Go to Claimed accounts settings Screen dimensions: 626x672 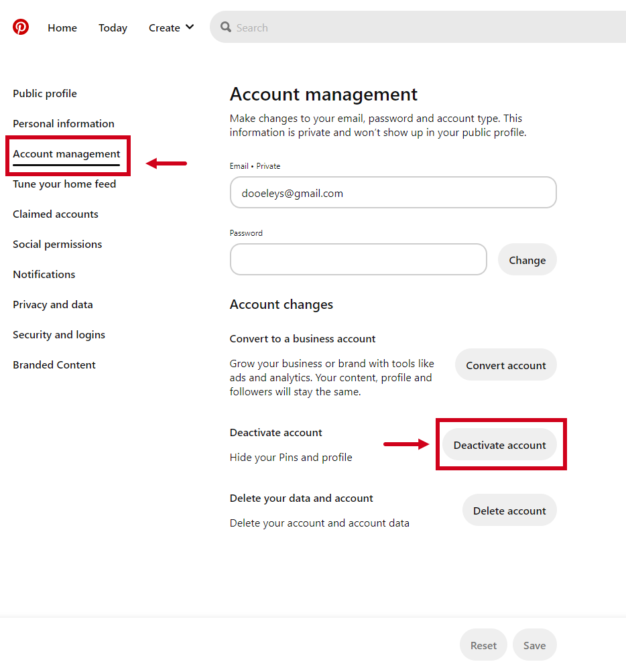pos(56,214)
